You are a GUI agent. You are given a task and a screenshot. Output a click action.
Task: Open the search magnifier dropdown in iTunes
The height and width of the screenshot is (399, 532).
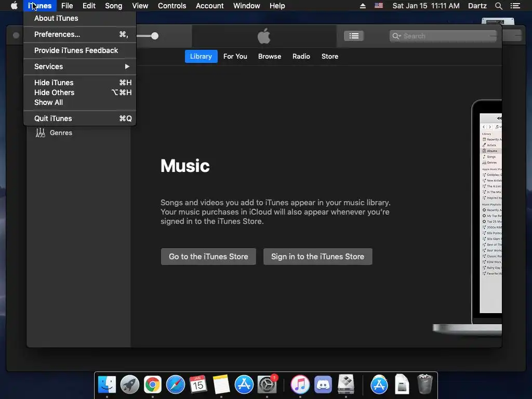pos(396,36)
